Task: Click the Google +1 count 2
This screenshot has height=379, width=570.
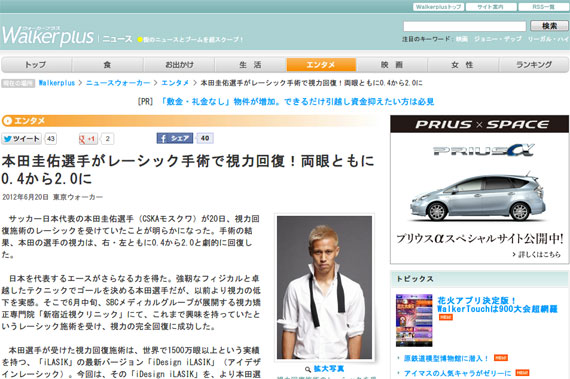Action: pyautogui.click(x=107, y=139)
